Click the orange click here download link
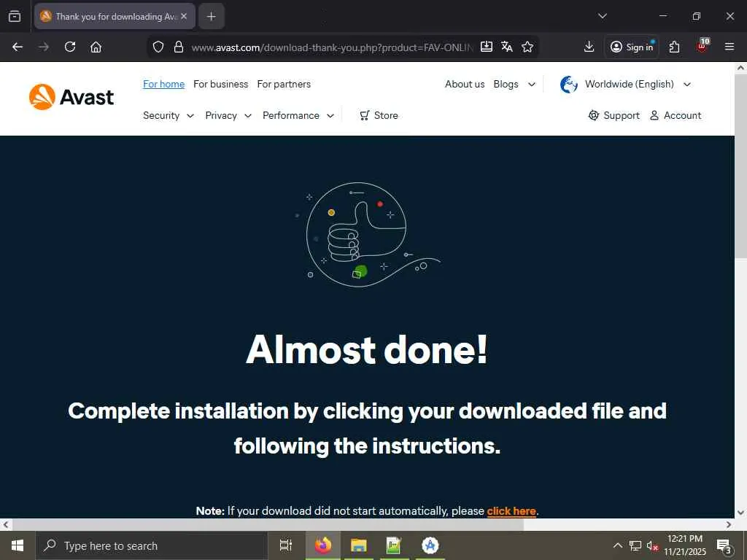Image resolution: width=747 pixels, height=560 pixels. (511, 511)
